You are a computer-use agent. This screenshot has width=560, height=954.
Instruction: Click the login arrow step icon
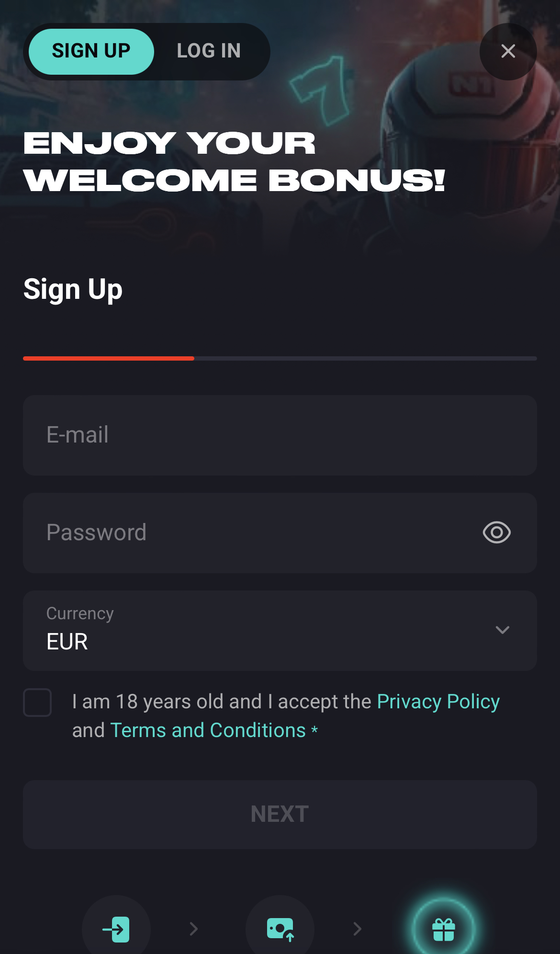[116, 929]
